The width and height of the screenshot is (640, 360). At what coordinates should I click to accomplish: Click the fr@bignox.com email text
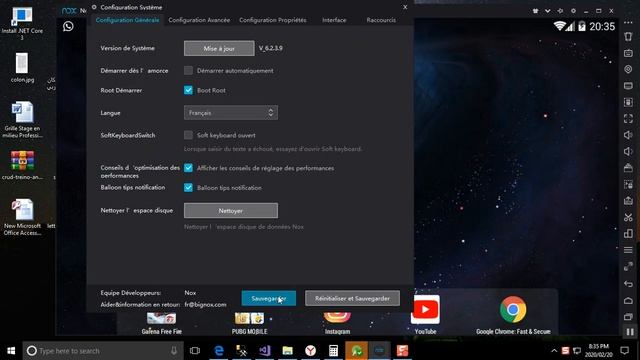click(x=205, y=304)
